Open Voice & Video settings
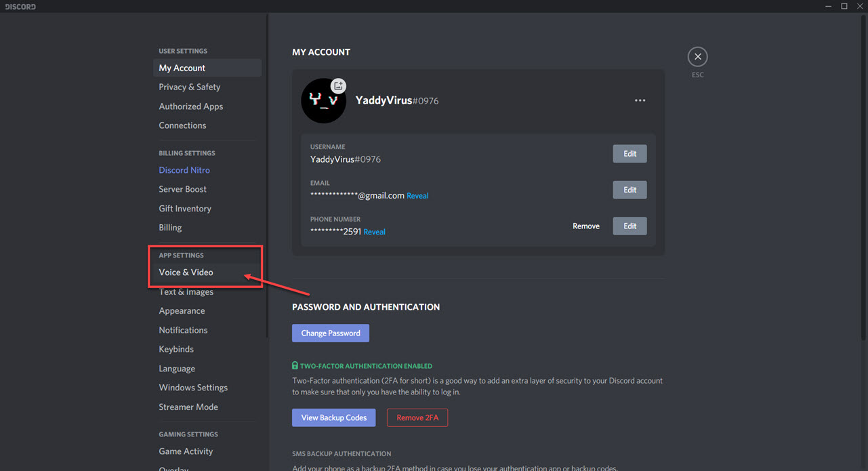The height and width of the screenshot is (471, 868). 185,272
